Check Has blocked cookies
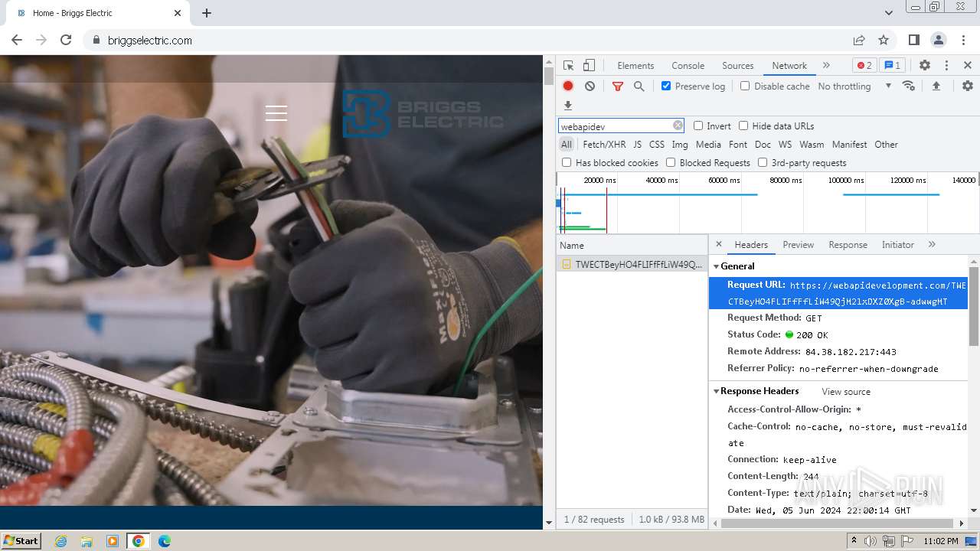980x551 pixels. [x=567, y=162]
